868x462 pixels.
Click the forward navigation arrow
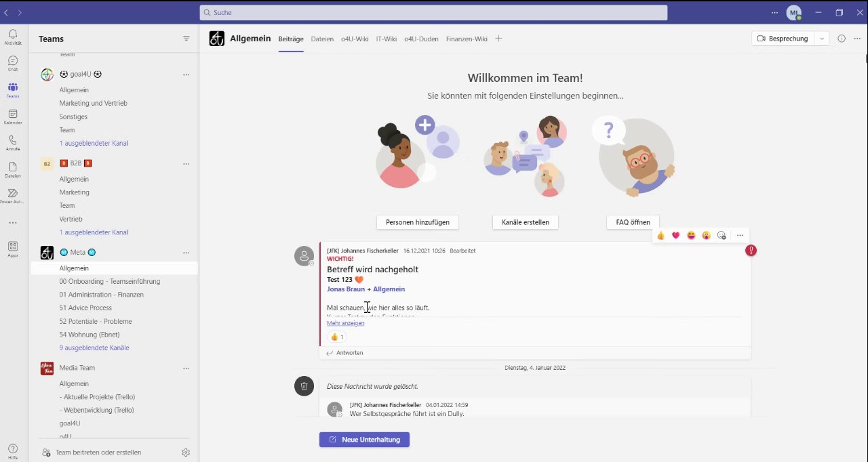(20, 12)
